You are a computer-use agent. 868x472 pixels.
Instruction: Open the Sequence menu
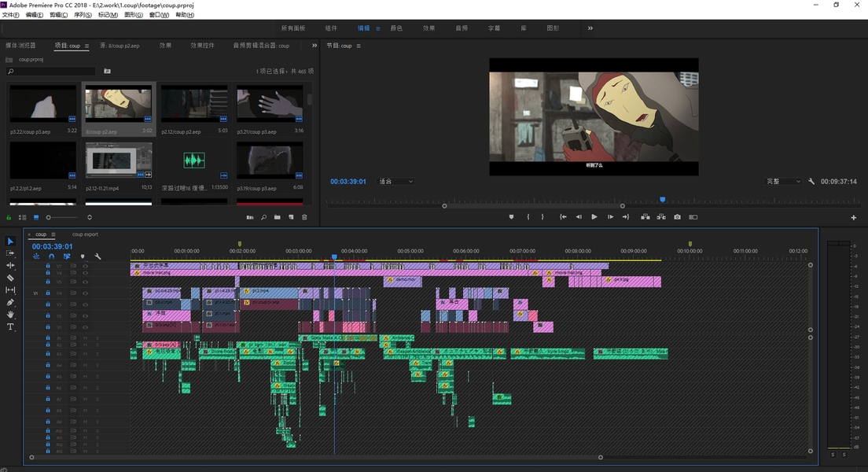coord(83,15)
